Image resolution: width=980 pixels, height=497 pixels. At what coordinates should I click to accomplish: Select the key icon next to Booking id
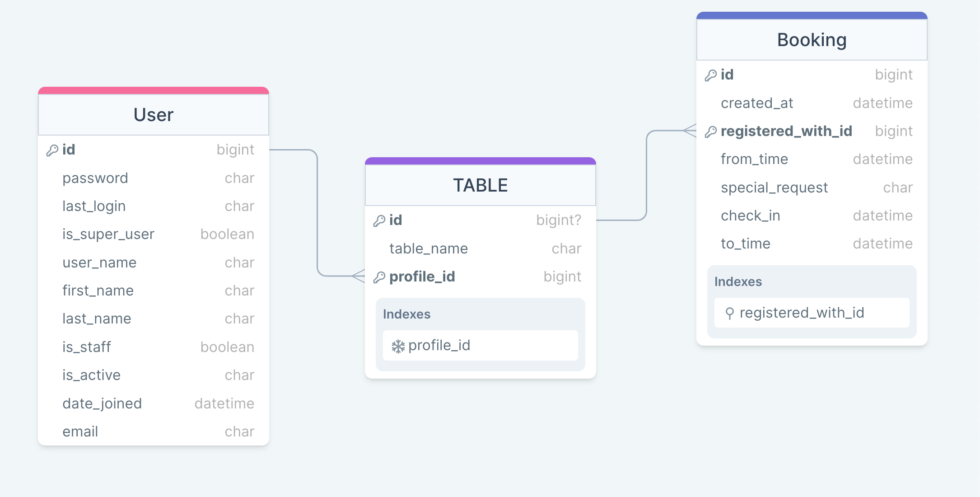(x=710, y=75)
